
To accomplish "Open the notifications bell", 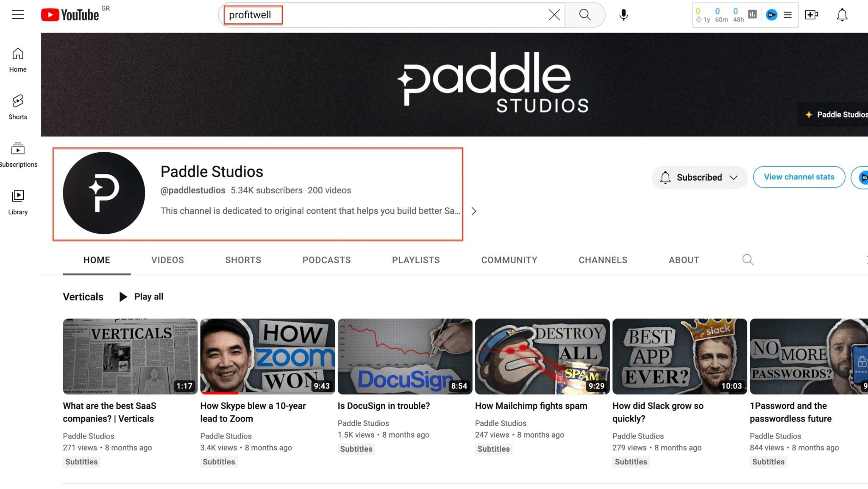I will [x=842, y=15].
